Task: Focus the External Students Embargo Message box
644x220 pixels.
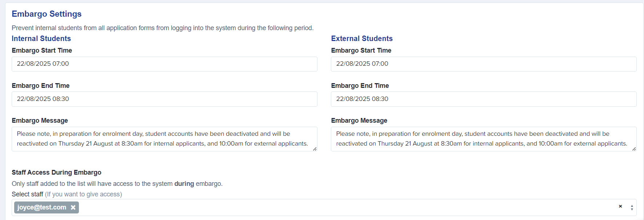Action: [x=484, y=139]
